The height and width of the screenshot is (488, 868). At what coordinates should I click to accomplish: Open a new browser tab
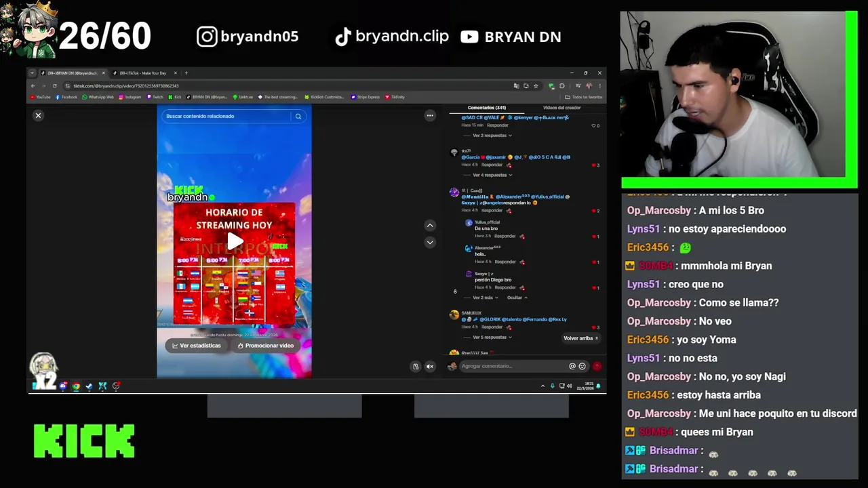click(186, 73)
